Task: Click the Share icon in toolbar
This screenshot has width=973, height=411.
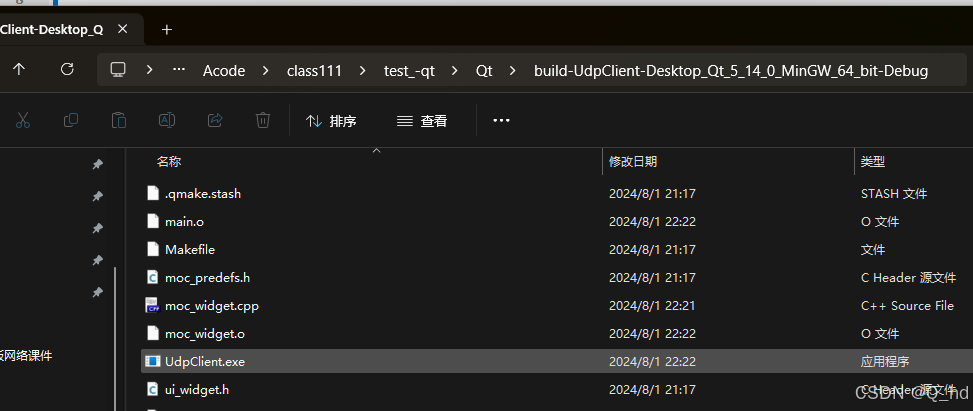Action: [215, 121]
